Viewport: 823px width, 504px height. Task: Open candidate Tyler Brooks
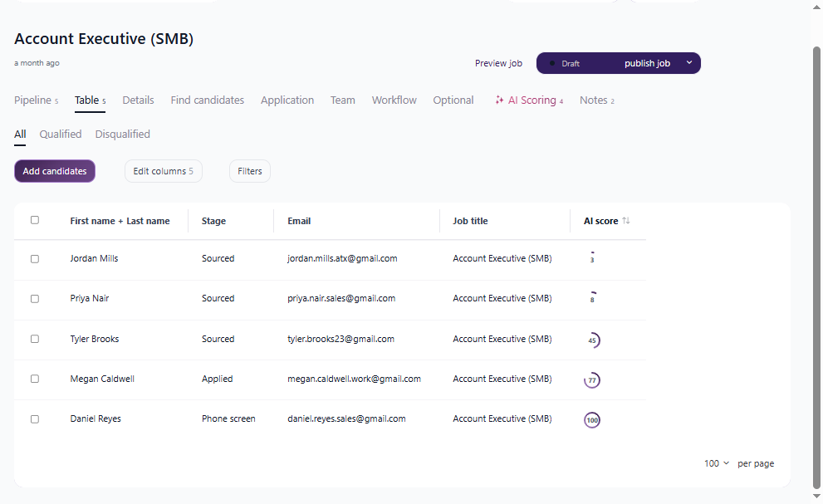click(x=95, y=339)
